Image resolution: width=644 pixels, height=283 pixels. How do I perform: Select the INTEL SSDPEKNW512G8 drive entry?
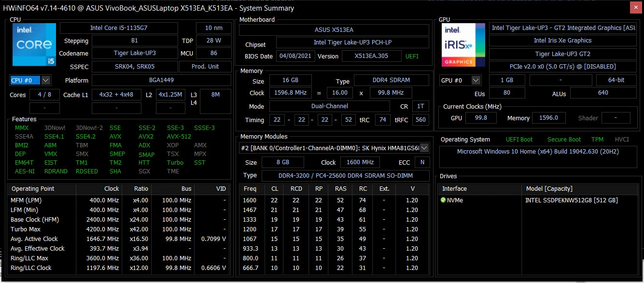click(571, 200)
